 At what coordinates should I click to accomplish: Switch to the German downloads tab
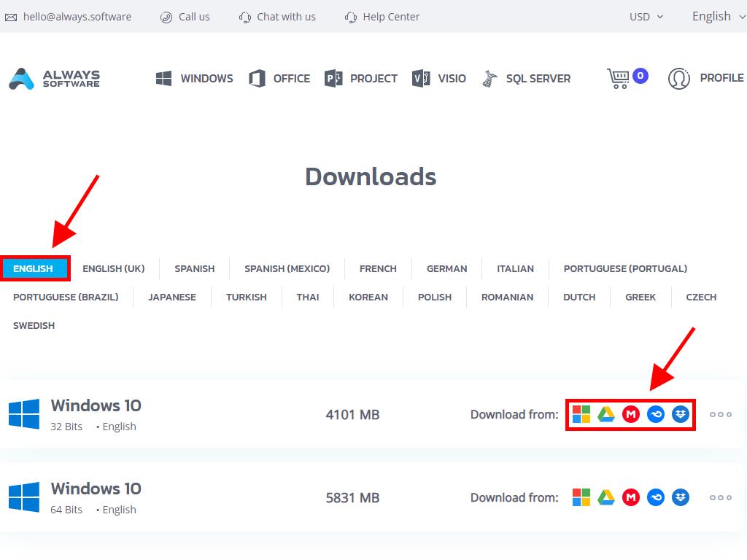pyautogui.click(x=446, y=268)
